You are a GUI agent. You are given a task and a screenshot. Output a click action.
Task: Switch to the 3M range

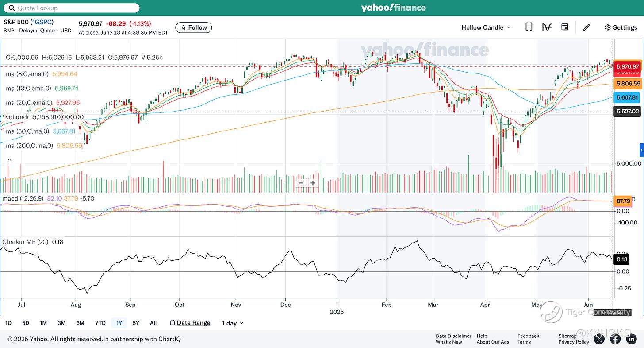click(61, 323)
